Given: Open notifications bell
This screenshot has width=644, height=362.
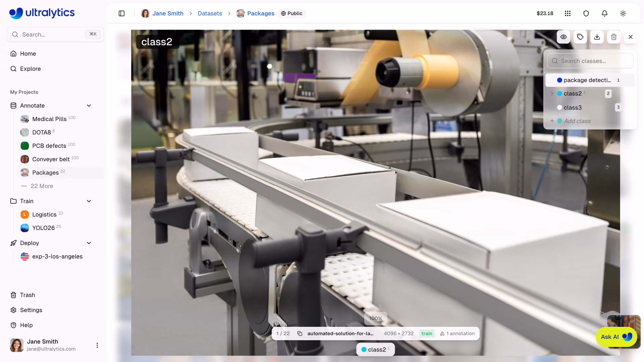Looking at the screenshot, I should point(604,13).
